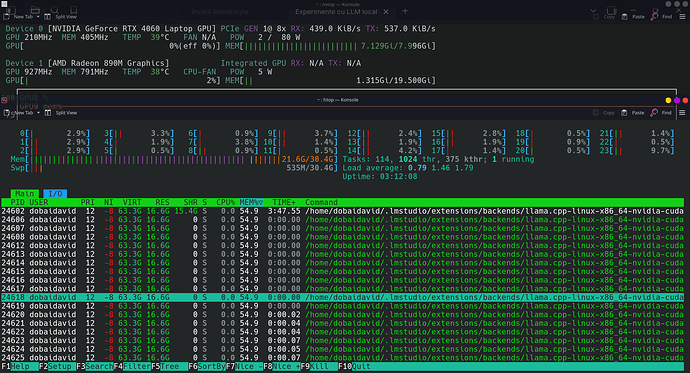Select process row with PID 24606

click(x=342, y=220)
